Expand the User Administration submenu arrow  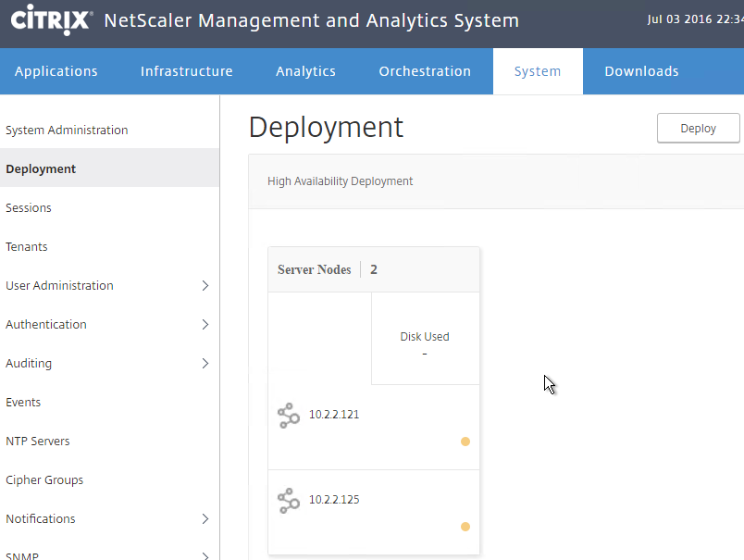tap(205, 286)
